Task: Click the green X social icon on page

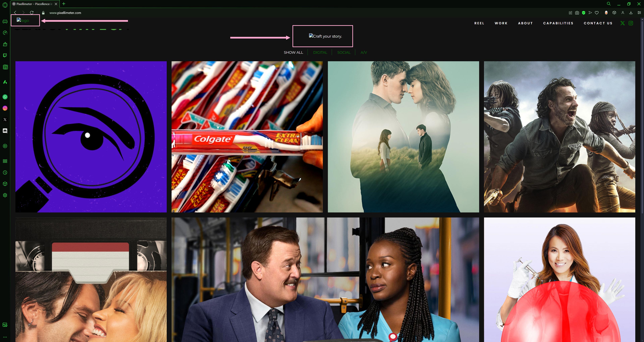Action: coord(623,23)
